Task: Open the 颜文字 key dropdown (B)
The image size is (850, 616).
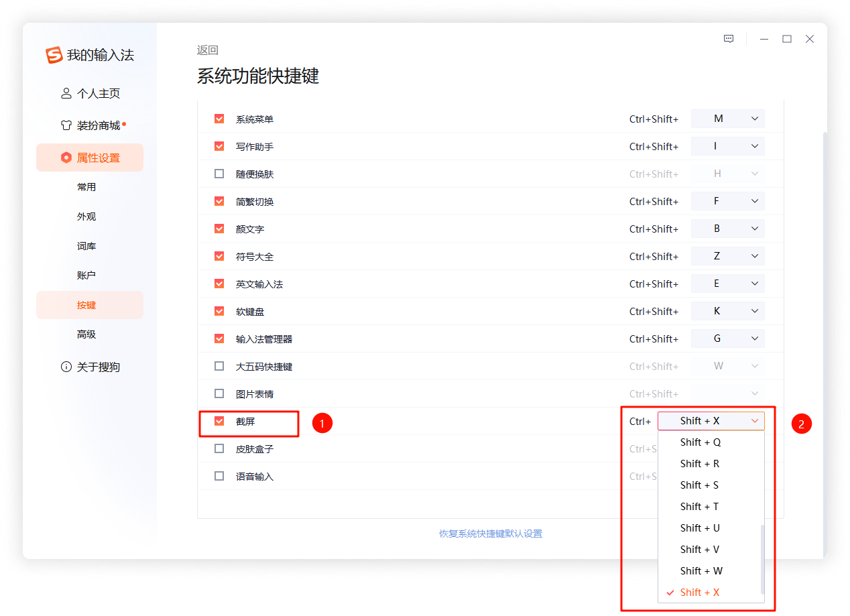Action: (x=727, y=229)
